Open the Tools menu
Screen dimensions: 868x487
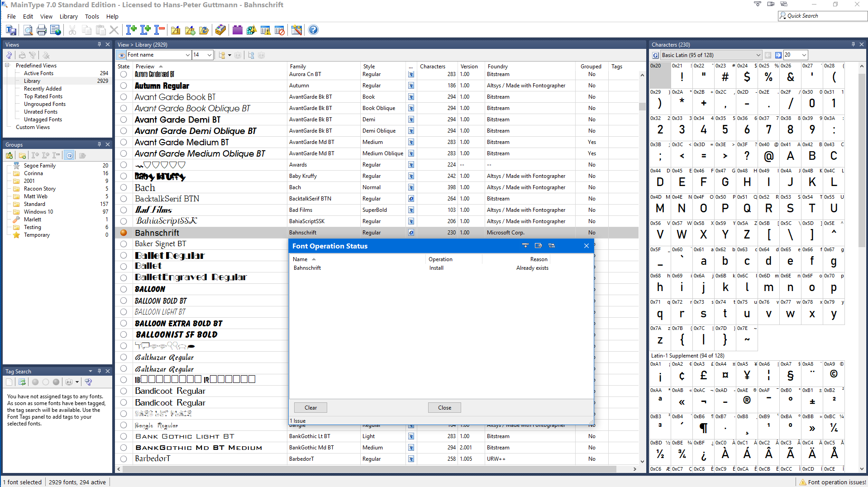pyautogui.click(x=92, y=17)
